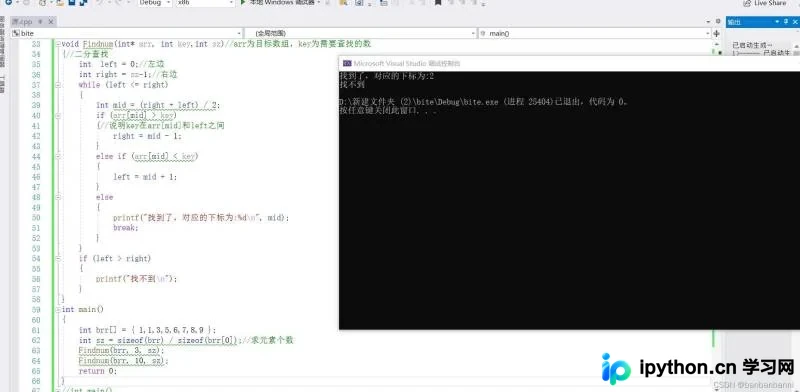This screenshot has height=392, width=800.
Task: Open the editor tab list dropdown arrow
Action: coord(709,22)
